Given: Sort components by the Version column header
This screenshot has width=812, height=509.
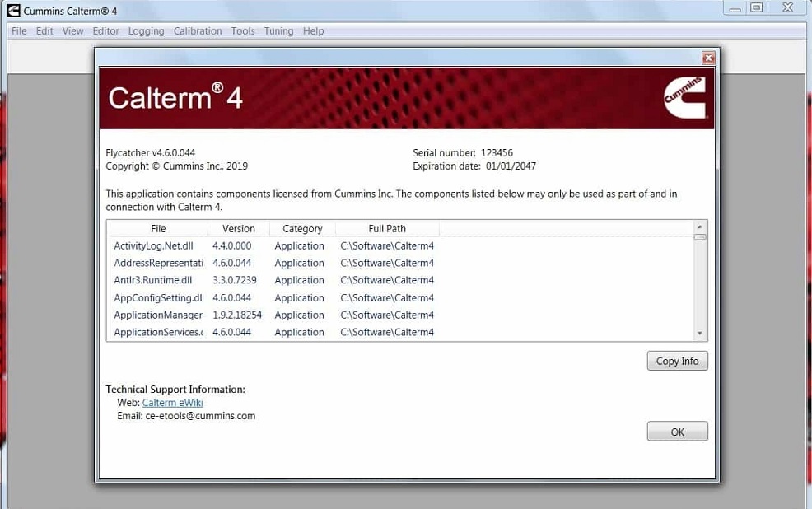Looking at the screenshot, I should 239,228.
